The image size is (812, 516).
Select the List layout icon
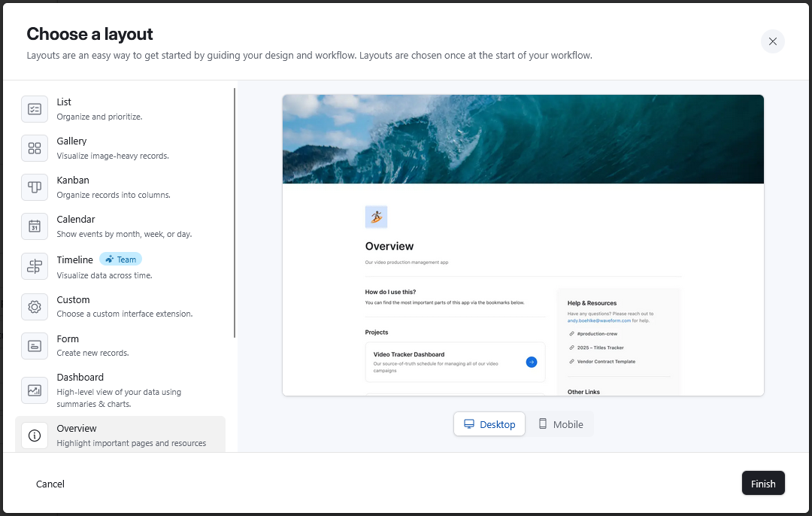(35, 109)
